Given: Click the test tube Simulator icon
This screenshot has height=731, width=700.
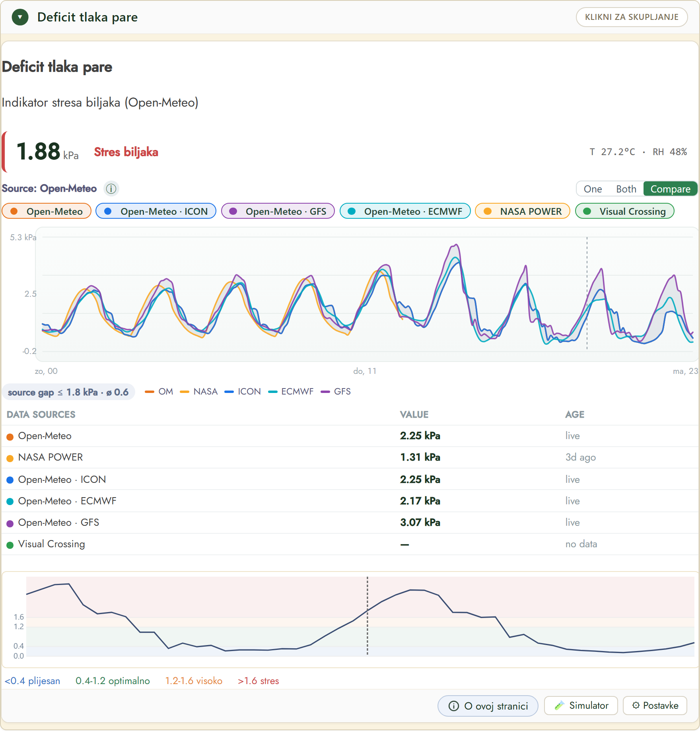Looking at the screenshot, I should (x=560, y=706).
